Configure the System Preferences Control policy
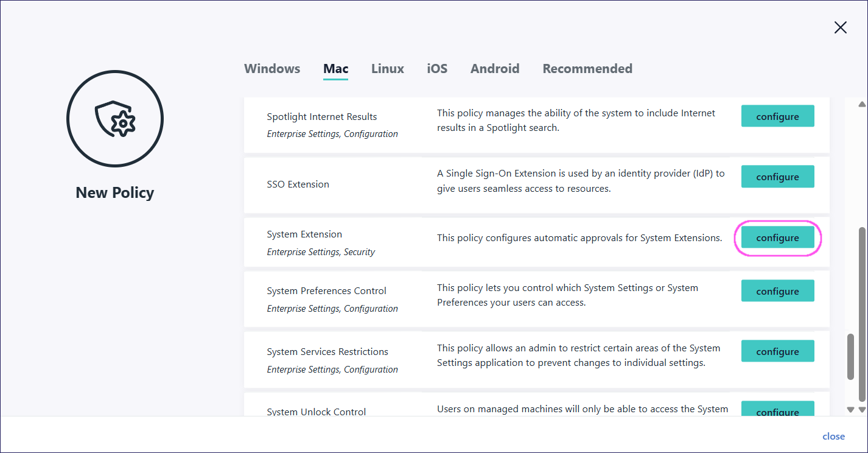Viewport: 868px width, 453px height. [777, 291]
